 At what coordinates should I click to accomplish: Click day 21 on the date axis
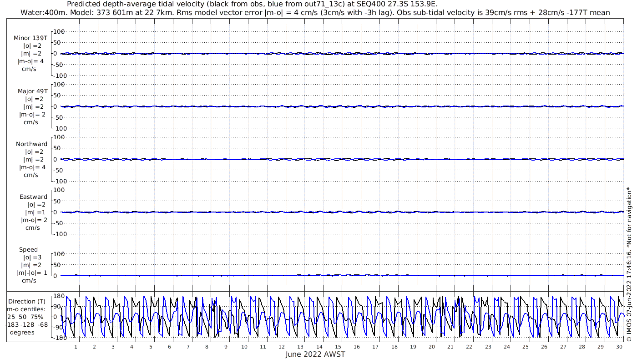coord(450,347)
